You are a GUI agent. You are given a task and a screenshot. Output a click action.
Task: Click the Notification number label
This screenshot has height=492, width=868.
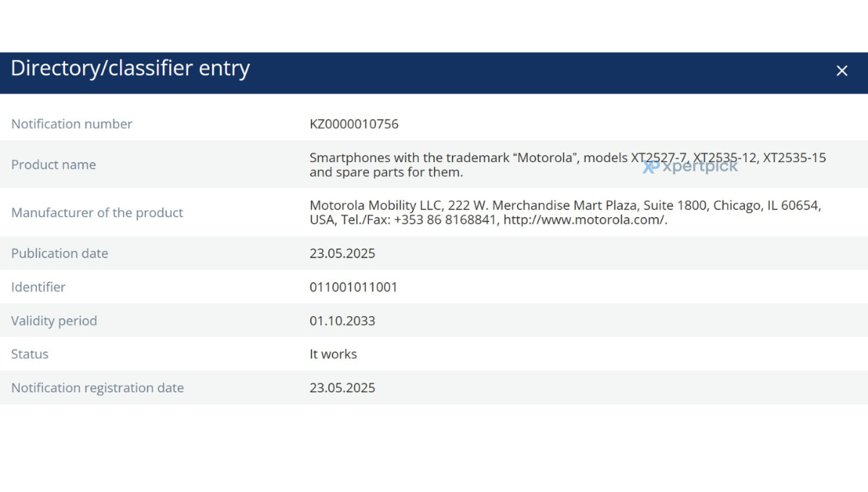72,124
